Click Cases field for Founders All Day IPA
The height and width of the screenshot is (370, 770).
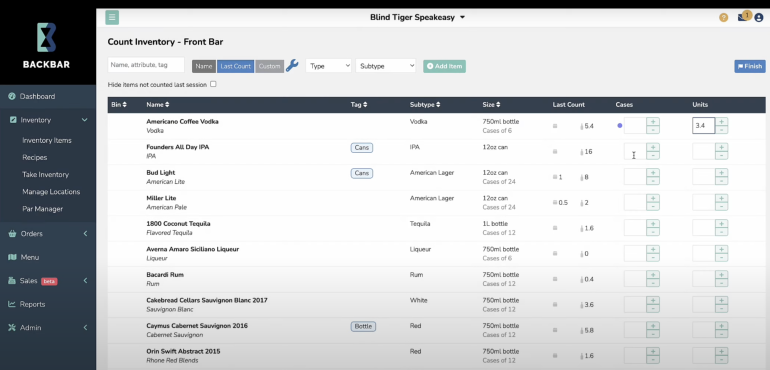click(635, 151)
